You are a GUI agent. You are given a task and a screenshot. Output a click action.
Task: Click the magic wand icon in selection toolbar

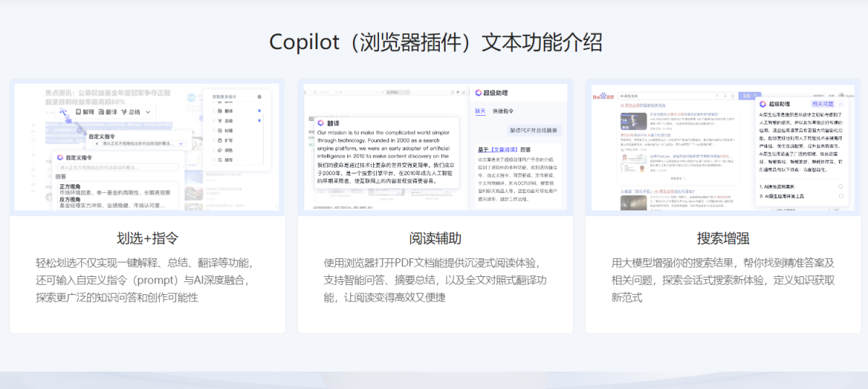tap(64, 112)
